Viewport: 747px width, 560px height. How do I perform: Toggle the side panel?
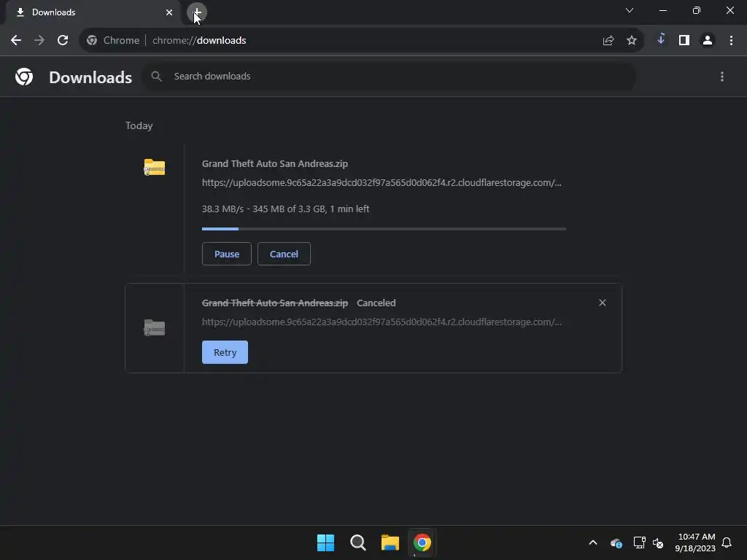point(684,41)
